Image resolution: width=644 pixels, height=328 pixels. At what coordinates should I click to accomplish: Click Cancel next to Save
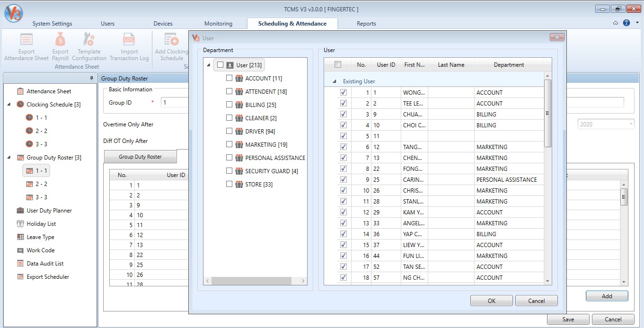point(613,319)
